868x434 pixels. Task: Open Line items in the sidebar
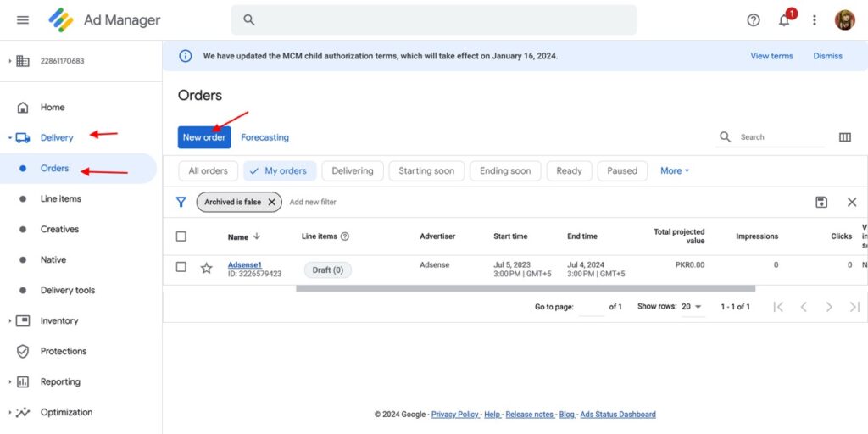tap(60, 198)
